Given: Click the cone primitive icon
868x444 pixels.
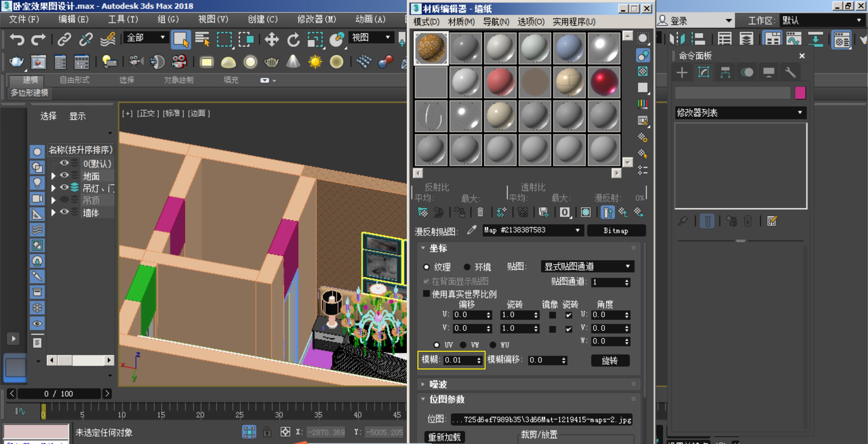Looking at the screenshot, I should (x=293, y=62).
